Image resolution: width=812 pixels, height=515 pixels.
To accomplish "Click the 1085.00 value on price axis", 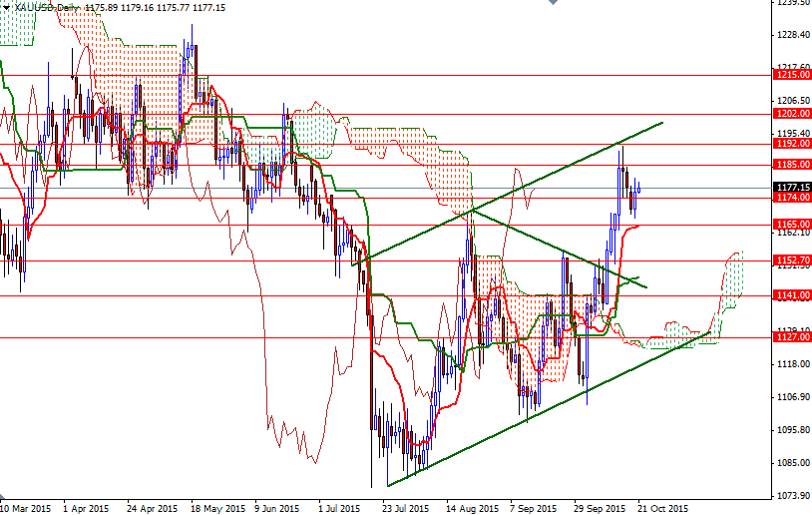I will (793, 463).
